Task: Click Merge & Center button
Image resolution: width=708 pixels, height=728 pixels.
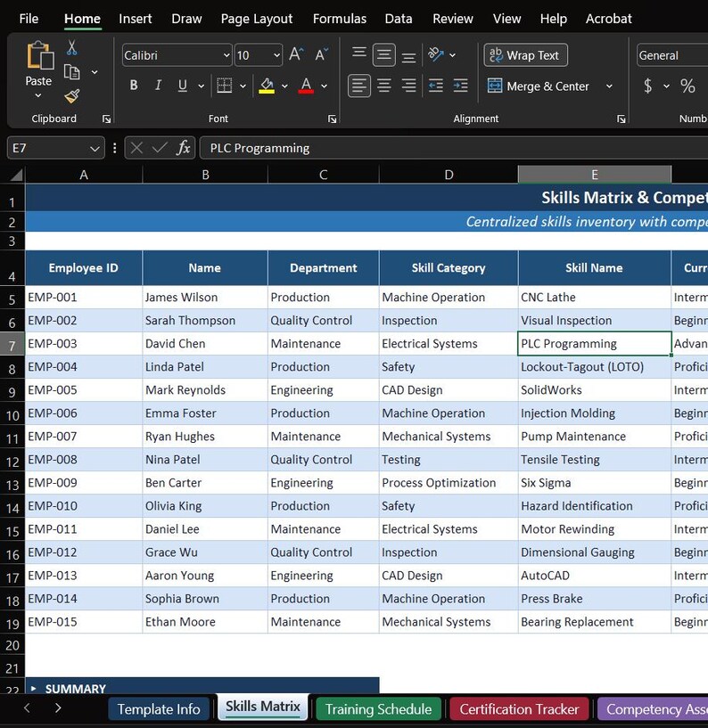Action: [x=539, y=86]
